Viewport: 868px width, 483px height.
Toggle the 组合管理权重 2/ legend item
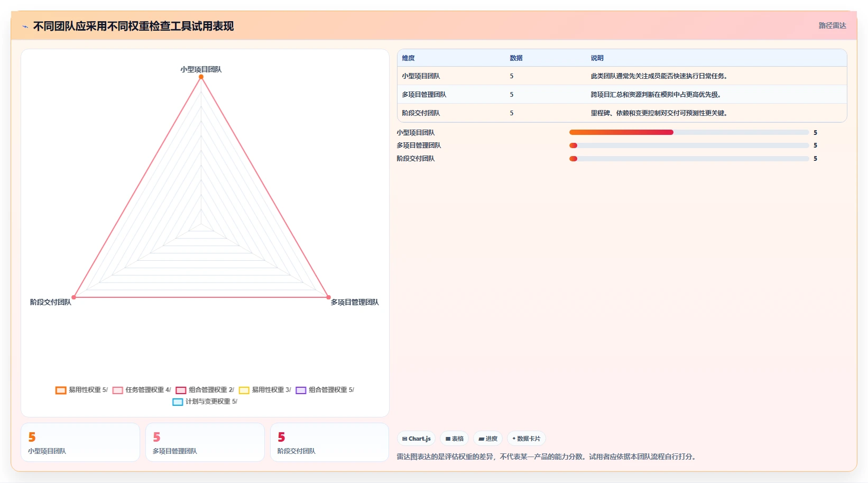pos(205,390)
